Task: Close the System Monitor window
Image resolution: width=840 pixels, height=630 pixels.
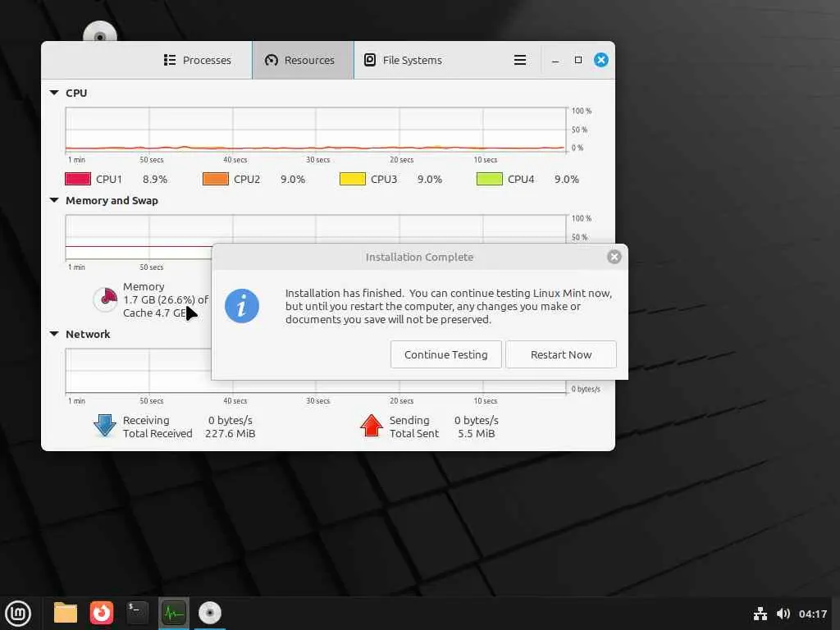Action: [x=601, y=60]
